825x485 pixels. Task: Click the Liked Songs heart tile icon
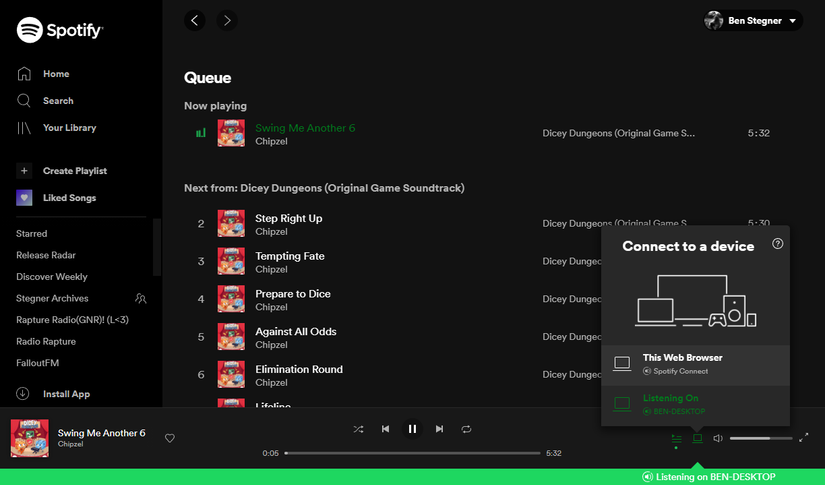click(24, 198)
